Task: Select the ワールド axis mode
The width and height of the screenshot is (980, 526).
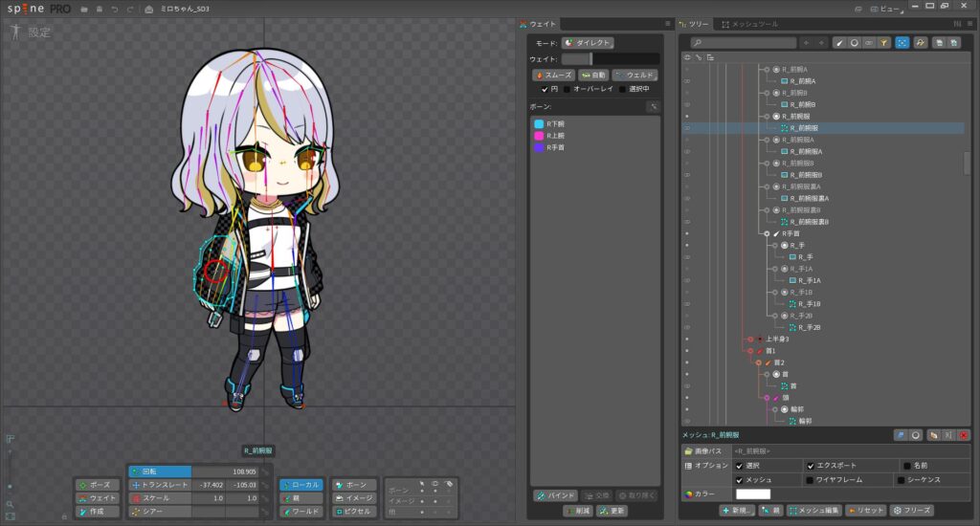Action: tap(301, 512)
